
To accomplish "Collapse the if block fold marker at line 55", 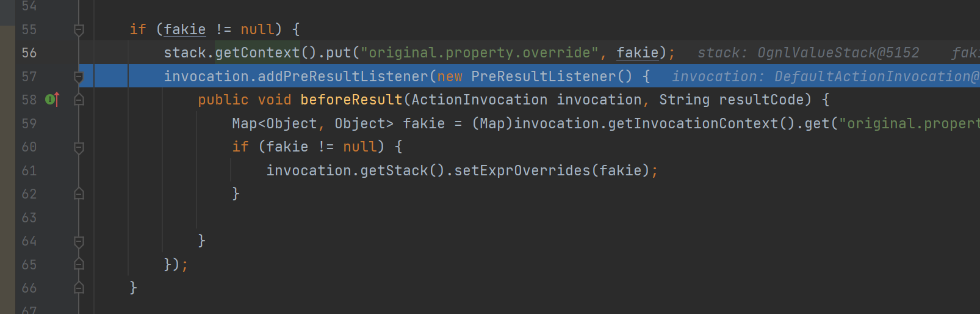I will coord(79,29).
